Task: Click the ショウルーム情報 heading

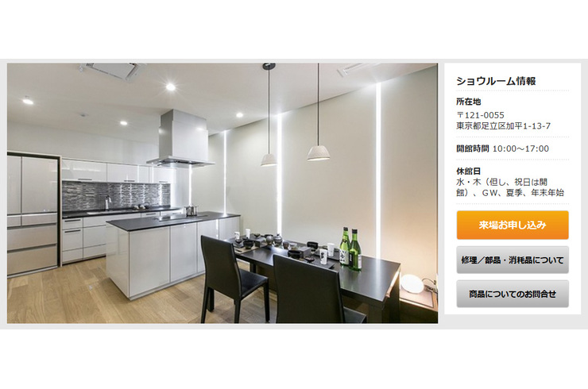Action: point(496,81)
